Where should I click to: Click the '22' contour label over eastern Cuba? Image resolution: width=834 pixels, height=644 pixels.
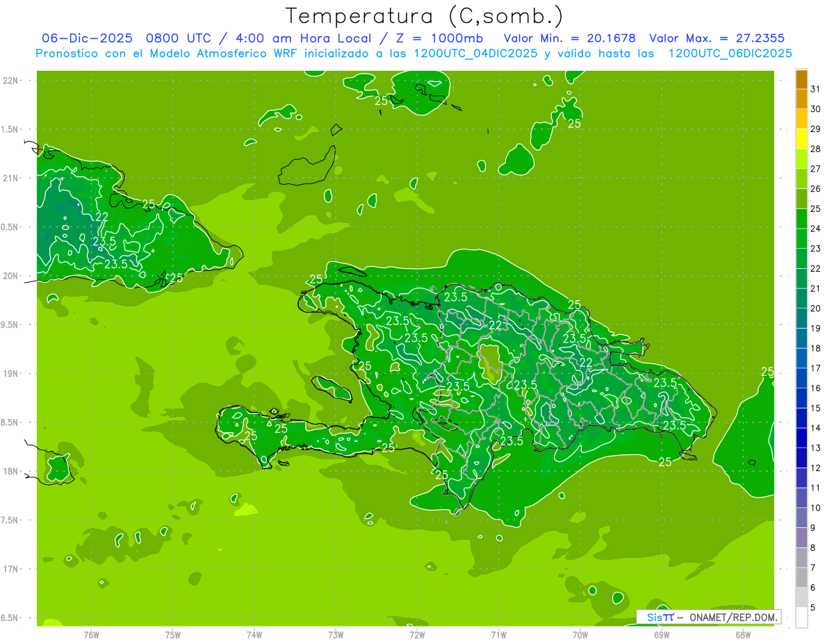[101, 217]
